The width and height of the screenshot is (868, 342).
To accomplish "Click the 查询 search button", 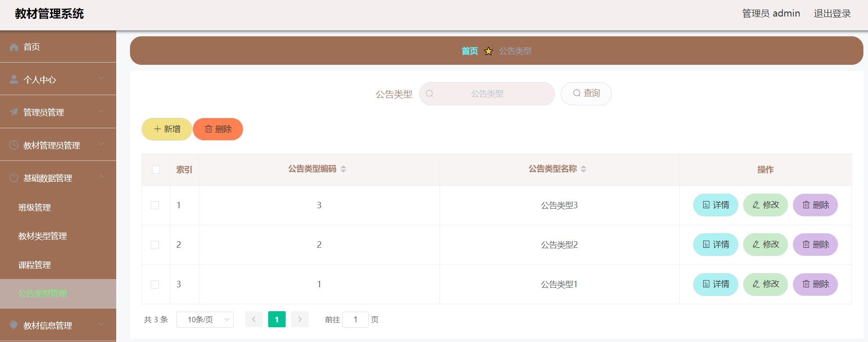I will [586, 93].
